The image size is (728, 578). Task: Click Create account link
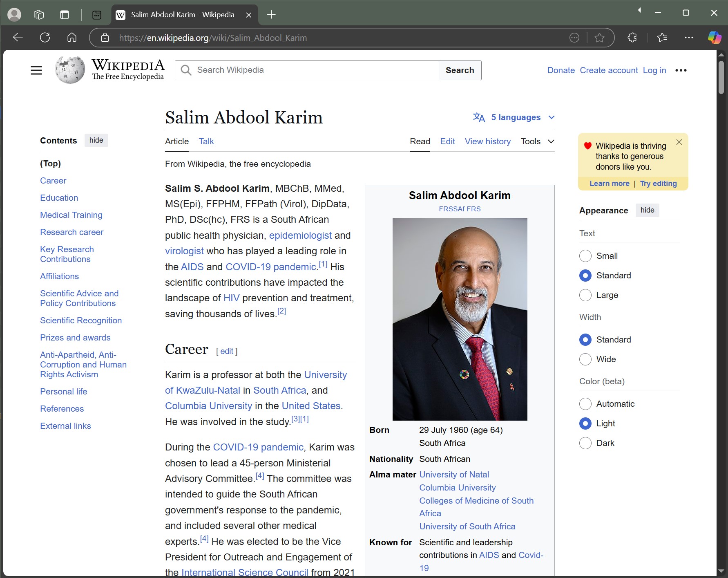tap(609, 70)
